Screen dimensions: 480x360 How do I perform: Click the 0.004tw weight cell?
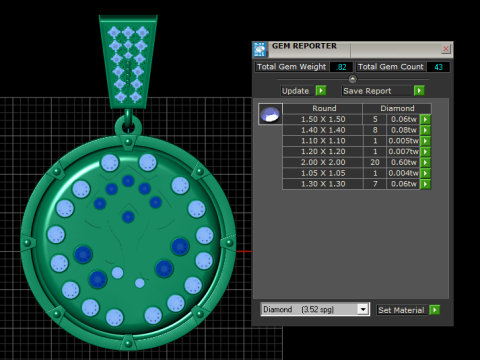[403, 173]
